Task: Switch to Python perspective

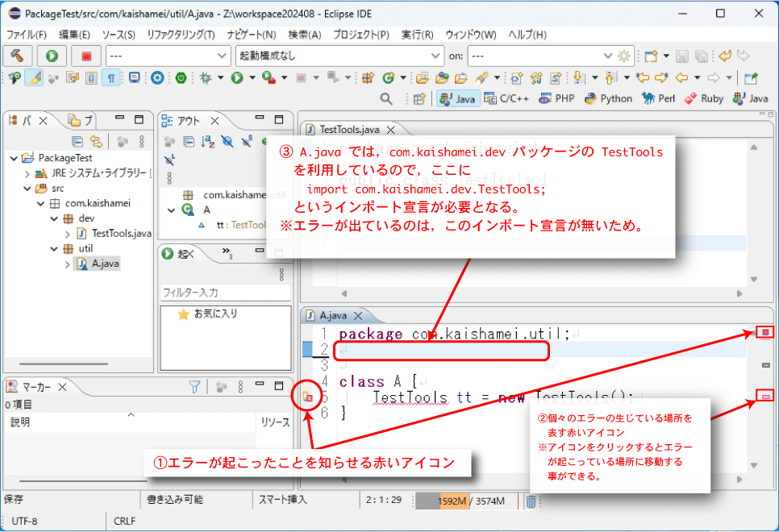Action: [x=608, y=98]
